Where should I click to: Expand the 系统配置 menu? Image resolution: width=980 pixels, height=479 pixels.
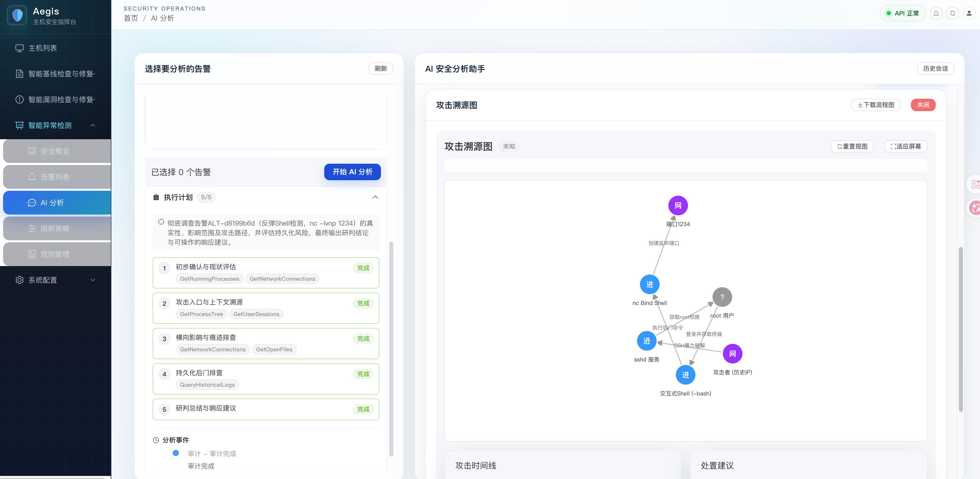tap(55, 280)
